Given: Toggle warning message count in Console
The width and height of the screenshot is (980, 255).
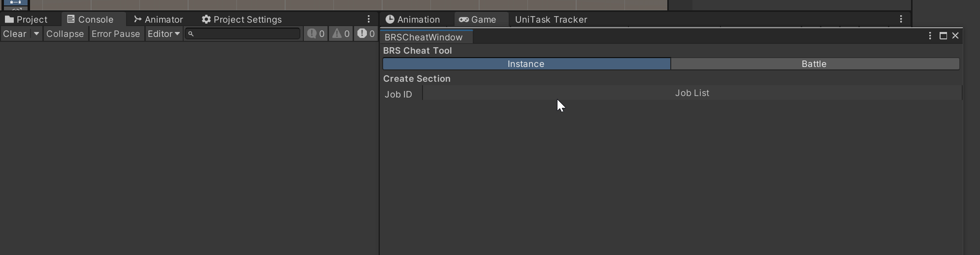Looking at the screenshot, I should 341,34.
